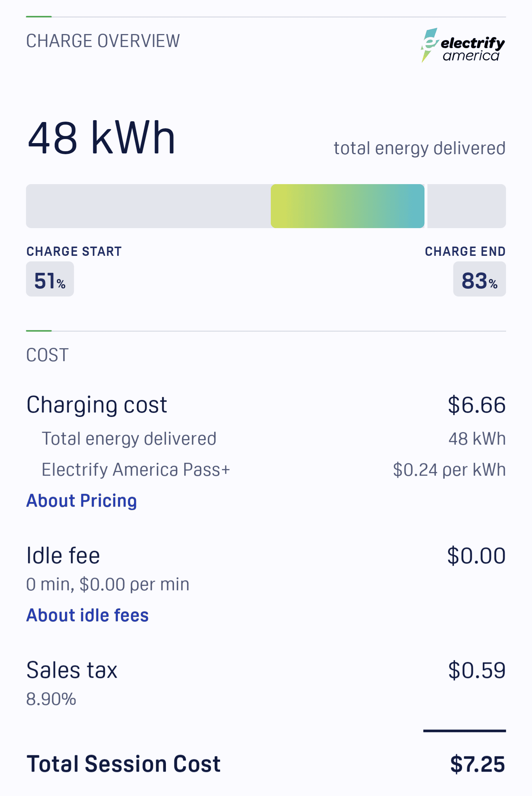Image resolution: width=532 pixels, height=796 pixels.
Task: Click the CHARGE OVERVIEW section title
Action: pyautogui.click(x=103, y=41)
